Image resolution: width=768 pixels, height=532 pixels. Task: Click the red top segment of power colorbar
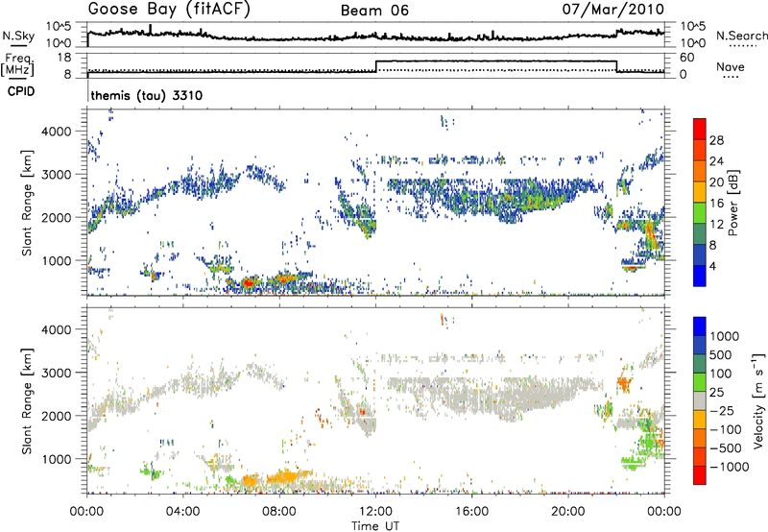(700, 129)
